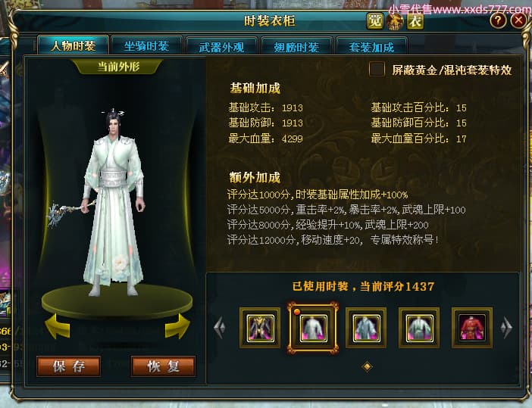Click the 恢复 restore button
Image resolution: width=532 pixels, height=408 pixels.
click(163, 366)
